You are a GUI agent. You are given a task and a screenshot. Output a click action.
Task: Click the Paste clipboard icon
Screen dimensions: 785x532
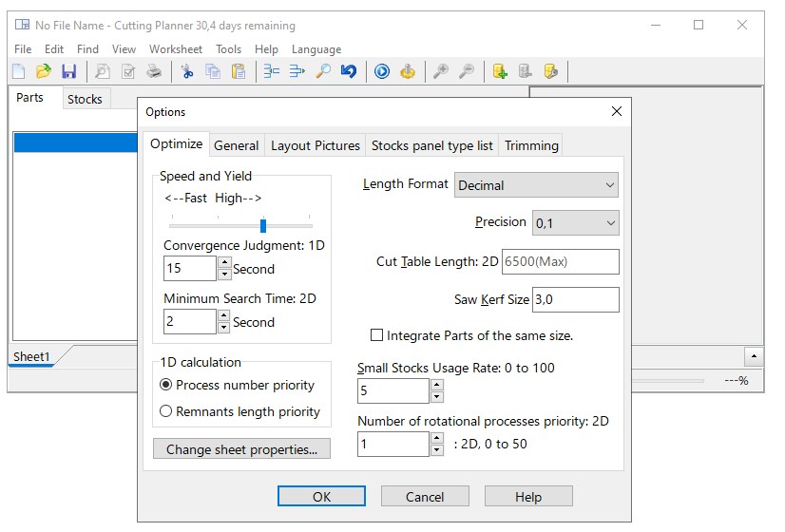click(x=239, y=71)
